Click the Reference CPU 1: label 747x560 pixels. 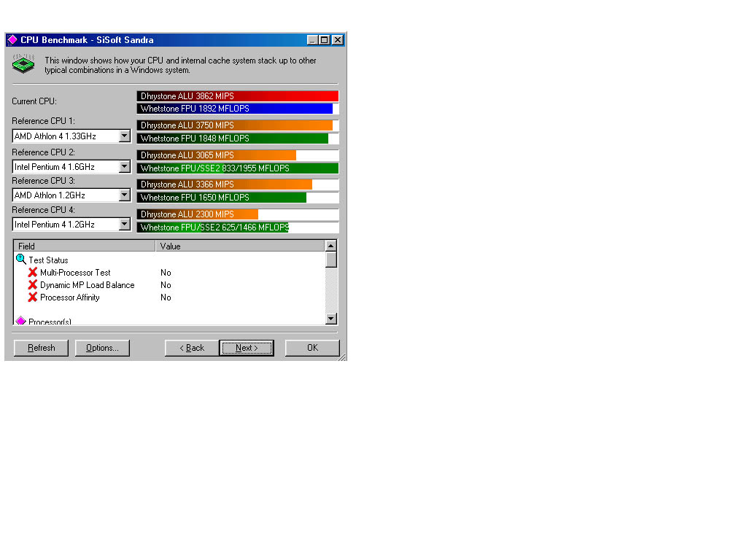click(43, 121)
